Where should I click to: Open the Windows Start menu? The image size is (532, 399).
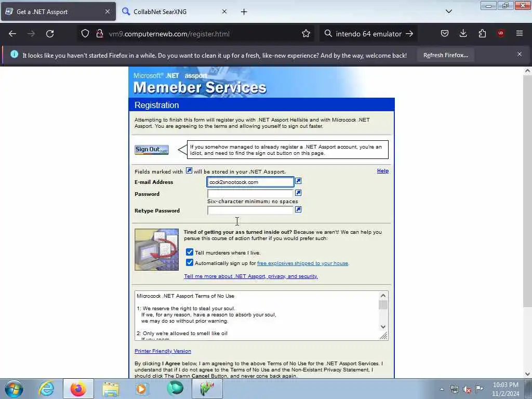pyautogui.click(x=14, y=389)
